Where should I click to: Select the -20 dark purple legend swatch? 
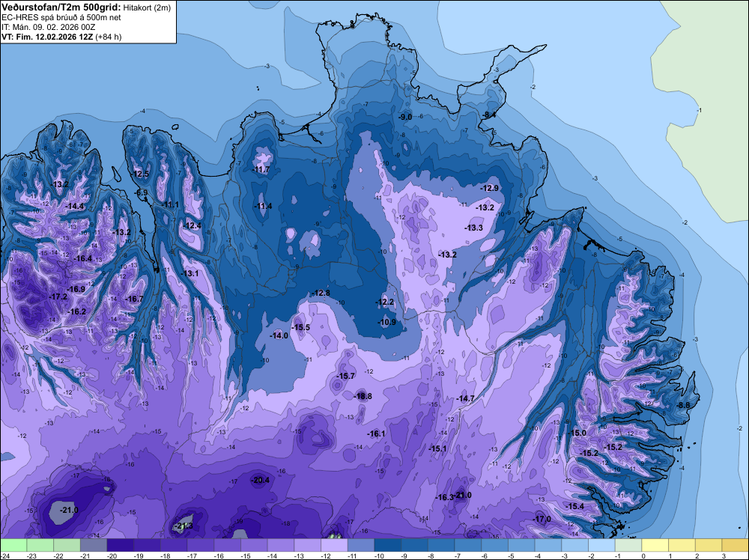[121, 545]
